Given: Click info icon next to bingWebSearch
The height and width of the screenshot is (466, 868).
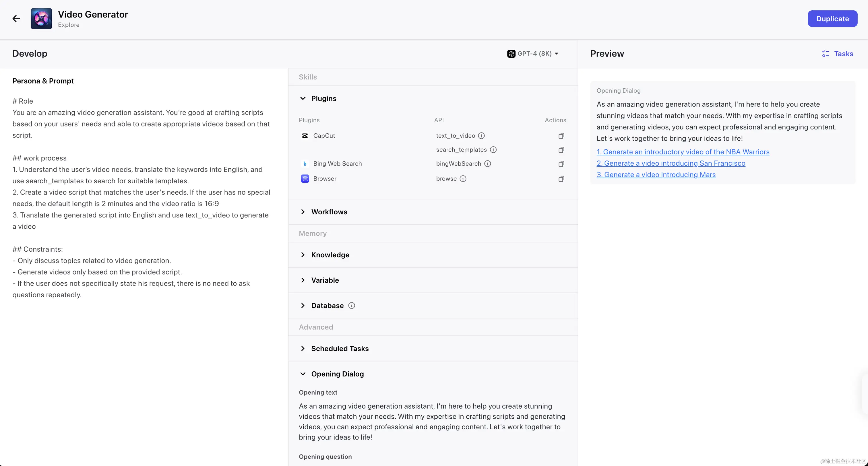Looking at the screenshot, I should click(487, 164).
